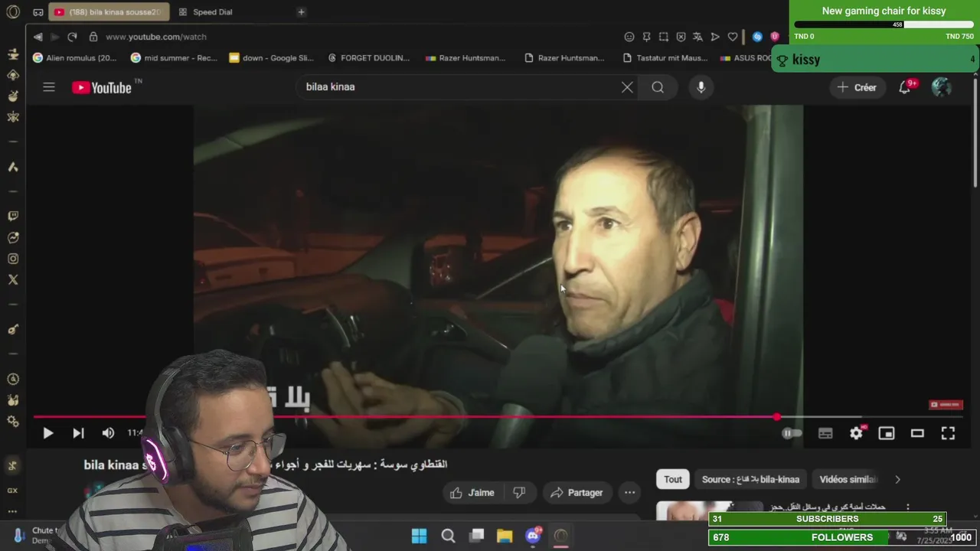The image size is (980, 551).
Task: Seek using the red progress bar scrubber
Action: click(777, 417)
